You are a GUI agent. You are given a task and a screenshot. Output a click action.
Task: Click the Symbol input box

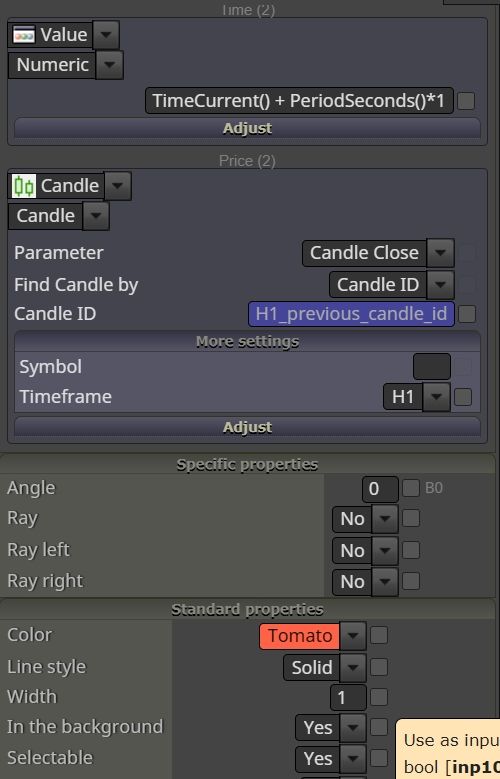point(431,367)
